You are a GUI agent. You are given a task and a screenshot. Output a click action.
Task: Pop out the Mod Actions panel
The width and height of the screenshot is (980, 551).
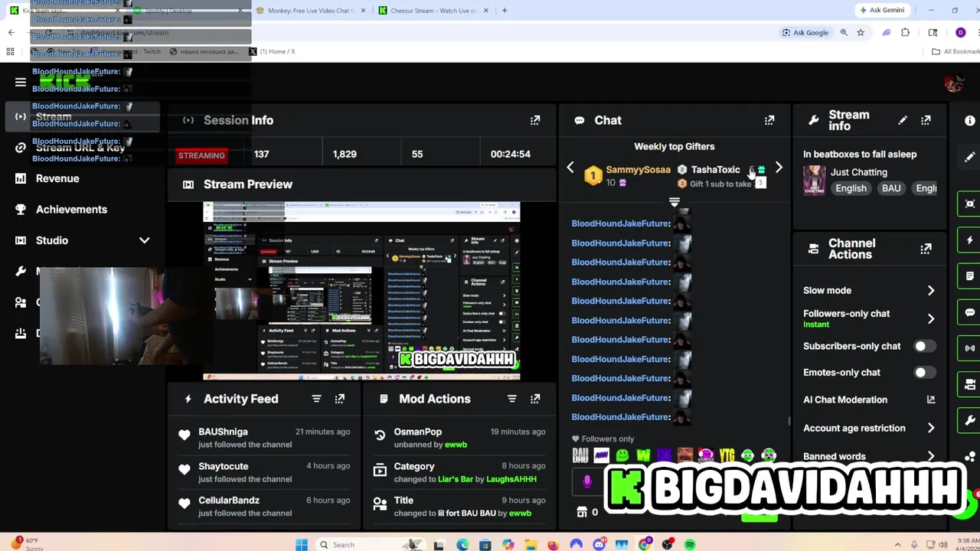point(535,399)
